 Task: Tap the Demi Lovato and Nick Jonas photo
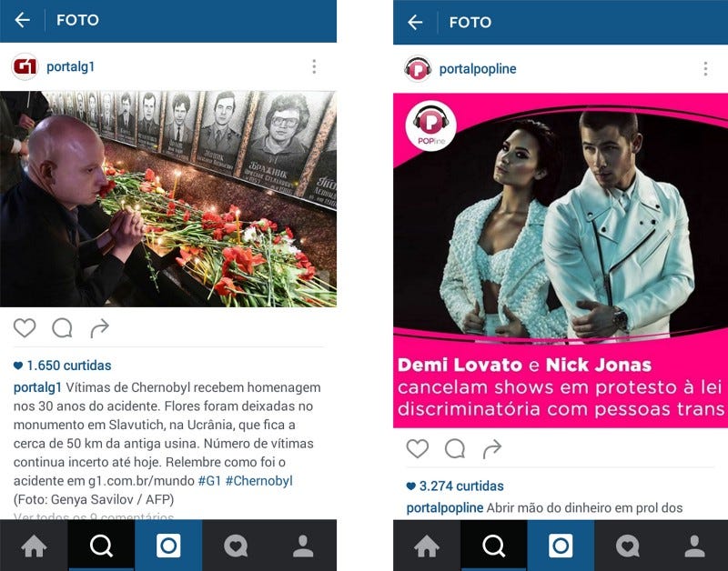tap(561, 260)
